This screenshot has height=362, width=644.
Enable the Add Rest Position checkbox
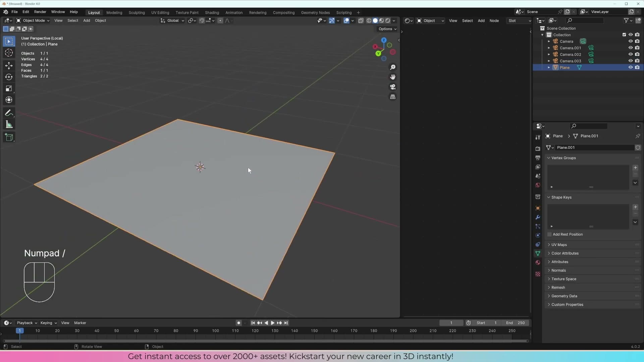[x=549, y=235]
